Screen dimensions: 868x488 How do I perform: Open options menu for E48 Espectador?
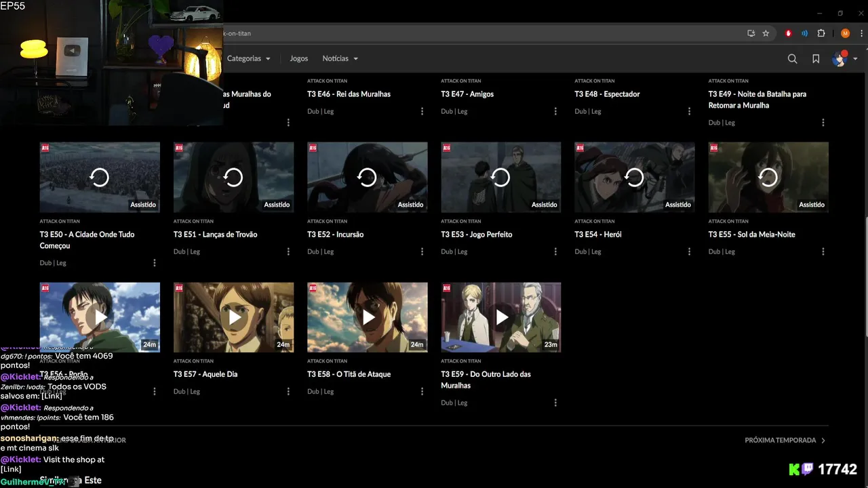(689, 111)
